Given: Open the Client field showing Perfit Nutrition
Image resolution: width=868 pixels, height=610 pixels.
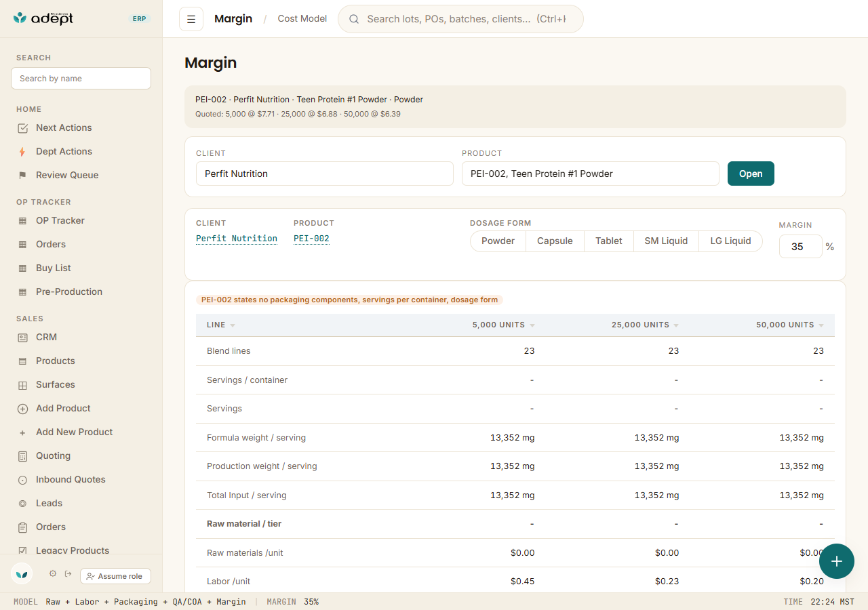Looking at the screenshot, I should 325,174.
